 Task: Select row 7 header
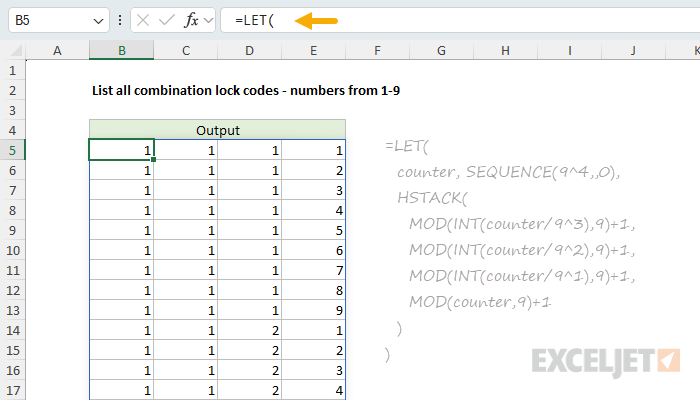[12, 191]
